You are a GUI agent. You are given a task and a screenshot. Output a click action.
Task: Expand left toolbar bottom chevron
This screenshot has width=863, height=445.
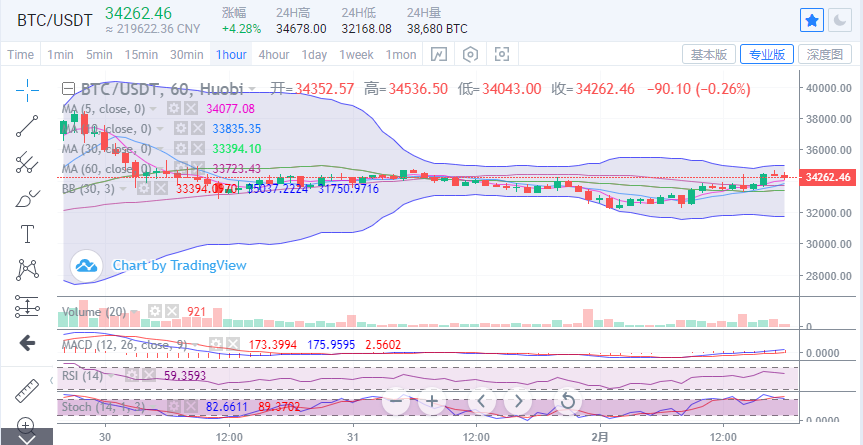pyautogui.click(x=26, y=438)
